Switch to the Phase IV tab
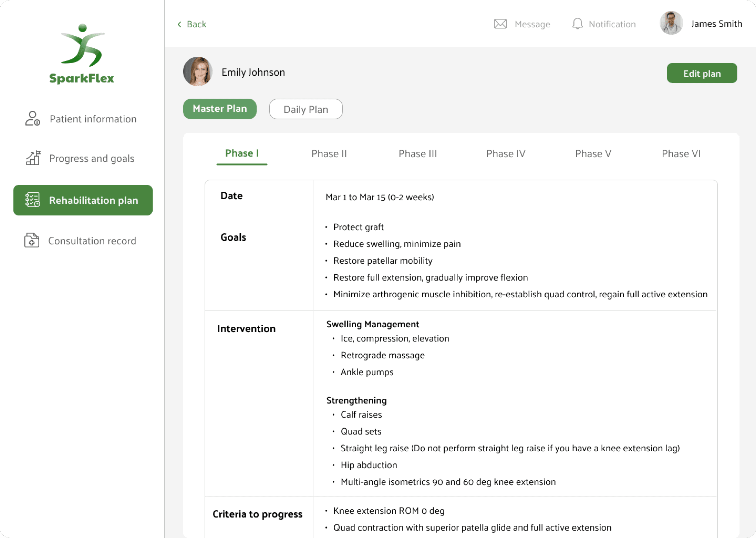This screenshot has width=756, height=538. point(506,154)
